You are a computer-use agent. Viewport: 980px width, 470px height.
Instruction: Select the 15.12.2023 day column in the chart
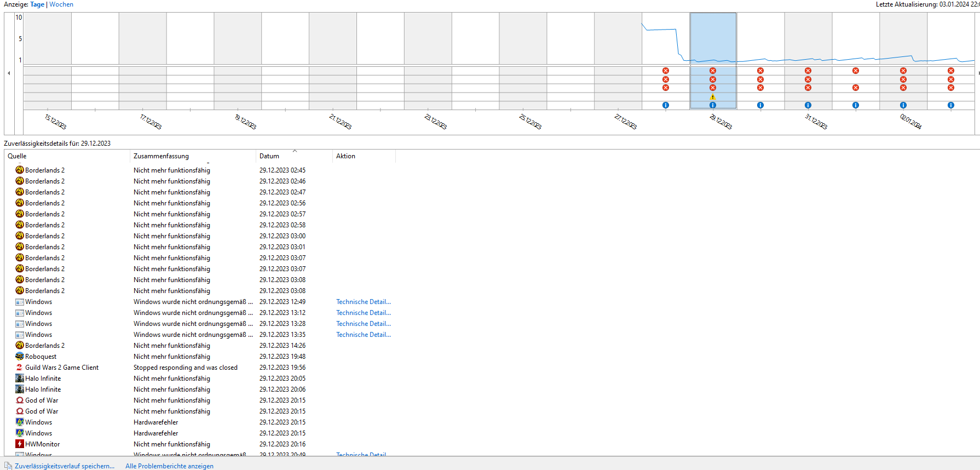pos(48,60)
